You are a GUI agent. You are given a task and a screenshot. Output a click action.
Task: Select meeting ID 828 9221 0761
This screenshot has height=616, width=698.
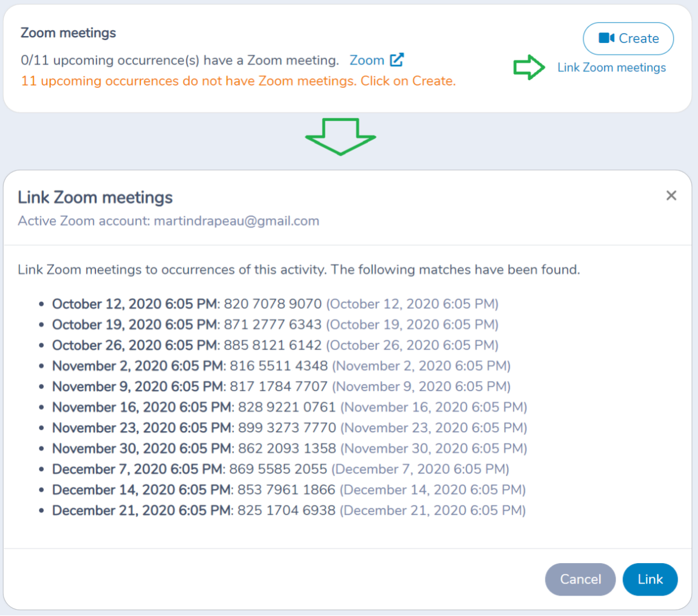point(286,407)
